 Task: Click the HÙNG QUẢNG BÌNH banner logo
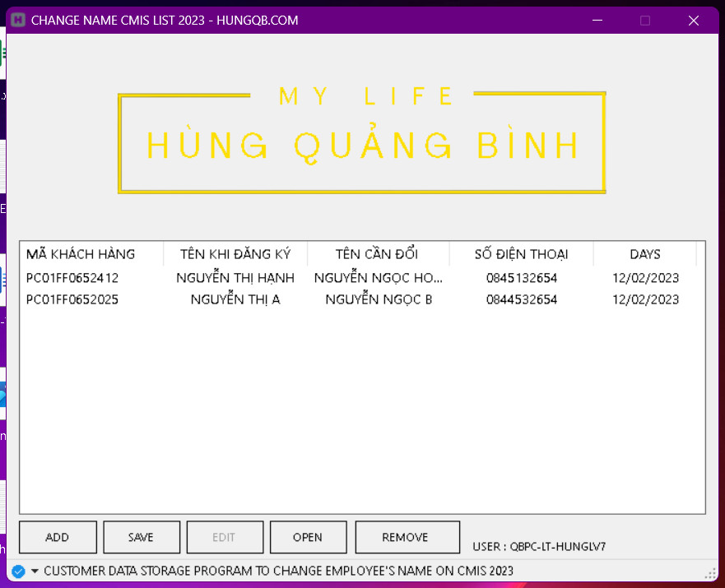tap(362, 141)
